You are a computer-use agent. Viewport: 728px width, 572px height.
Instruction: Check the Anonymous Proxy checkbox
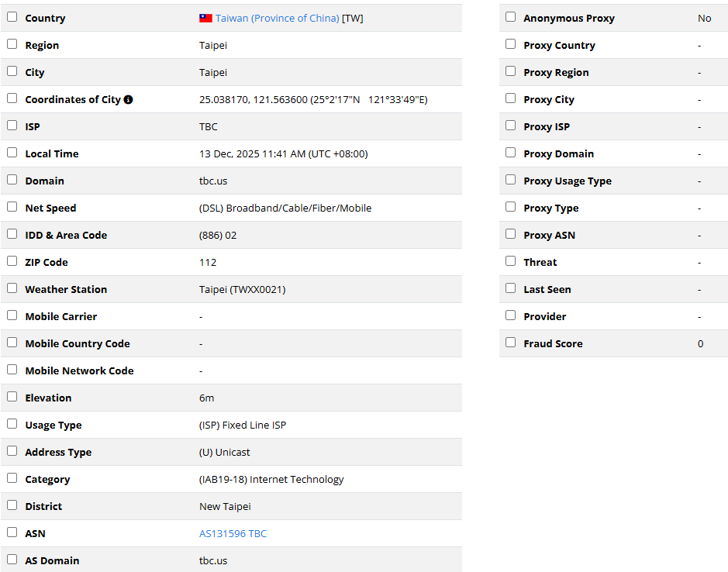click(x=510, y=17)
